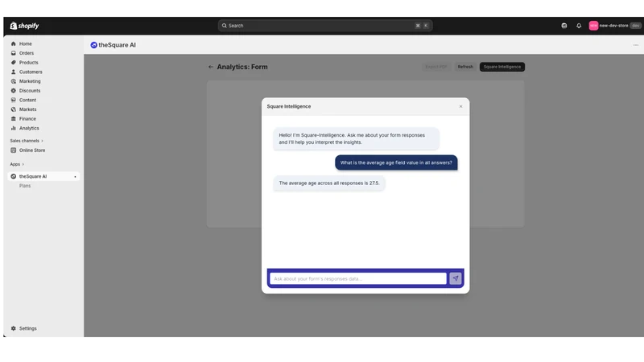The image size is (644, 362).
Task: Open the Home sidebar item
Action: point(25,43)
